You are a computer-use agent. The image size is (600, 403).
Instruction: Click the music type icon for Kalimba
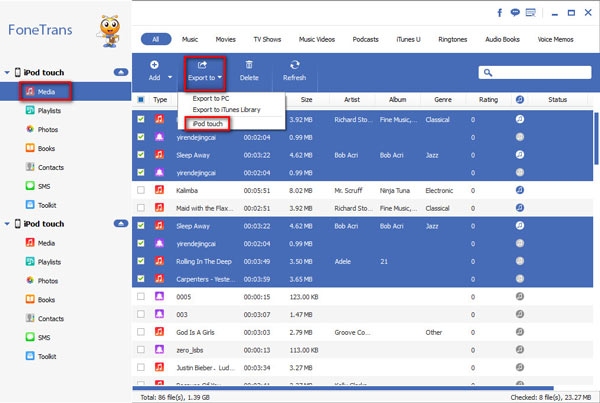coord(159,190)
